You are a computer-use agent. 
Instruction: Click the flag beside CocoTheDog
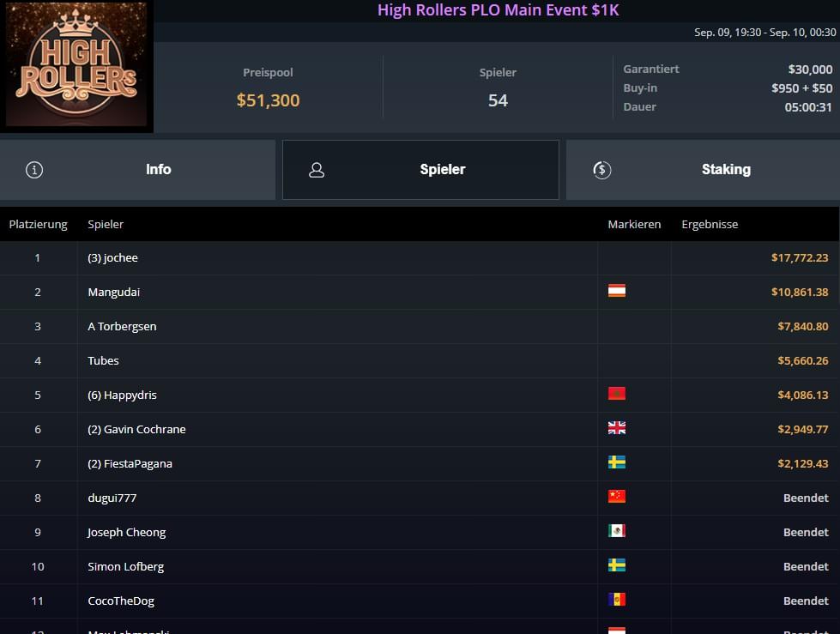pos(616,600)
